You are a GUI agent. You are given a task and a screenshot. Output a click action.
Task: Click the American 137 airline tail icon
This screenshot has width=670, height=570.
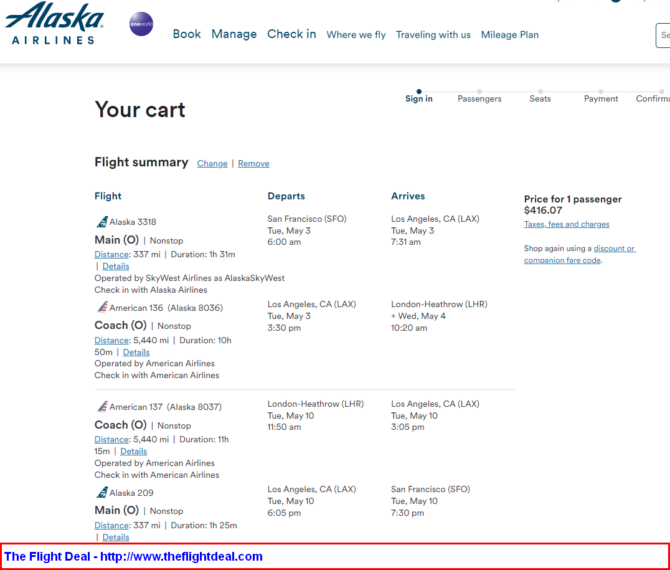pos(102,406)
